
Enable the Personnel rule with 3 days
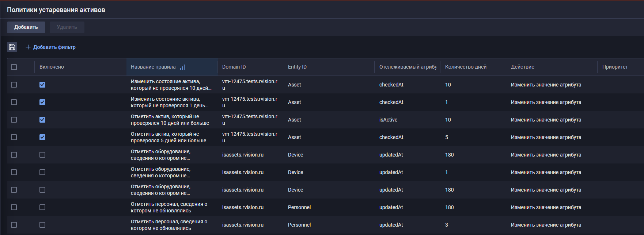click(x=42, y=225)
